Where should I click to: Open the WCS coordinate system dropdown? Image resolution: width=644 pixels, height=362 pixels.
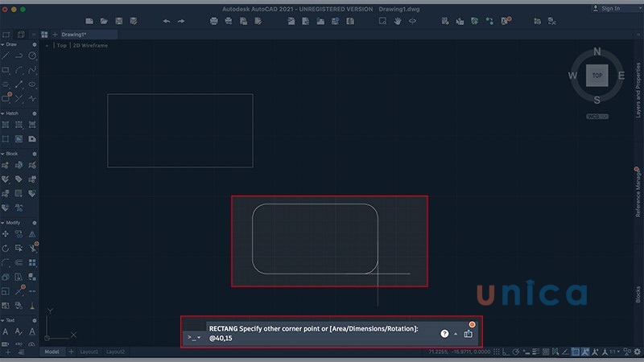coord(597,117)
